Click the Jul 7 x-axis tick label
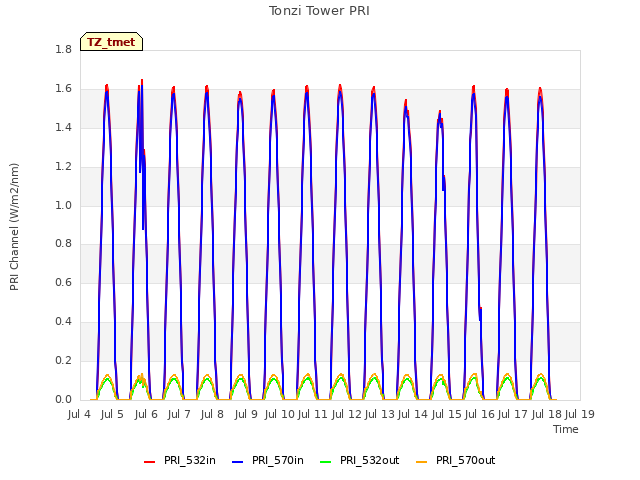The height and width of the screenshot is (480, 640). pyautogui.click(x=179, y=414)
